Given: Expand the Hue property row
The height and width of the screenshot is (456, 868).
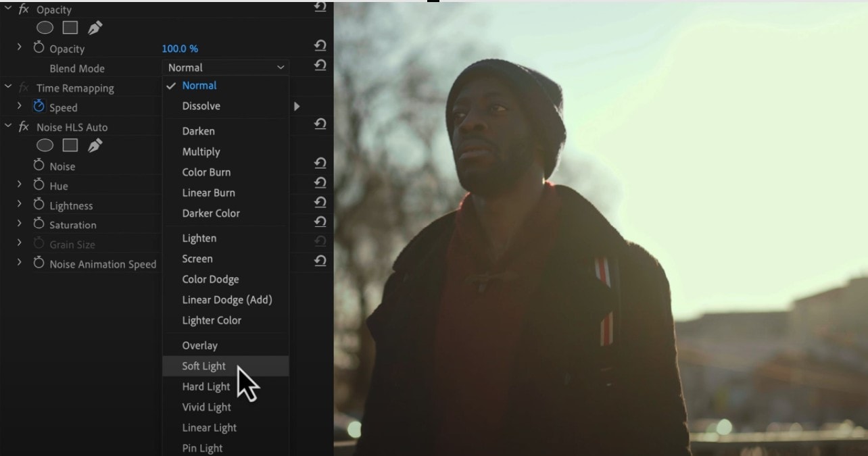Looking at the screenshot, I should 20,184.
